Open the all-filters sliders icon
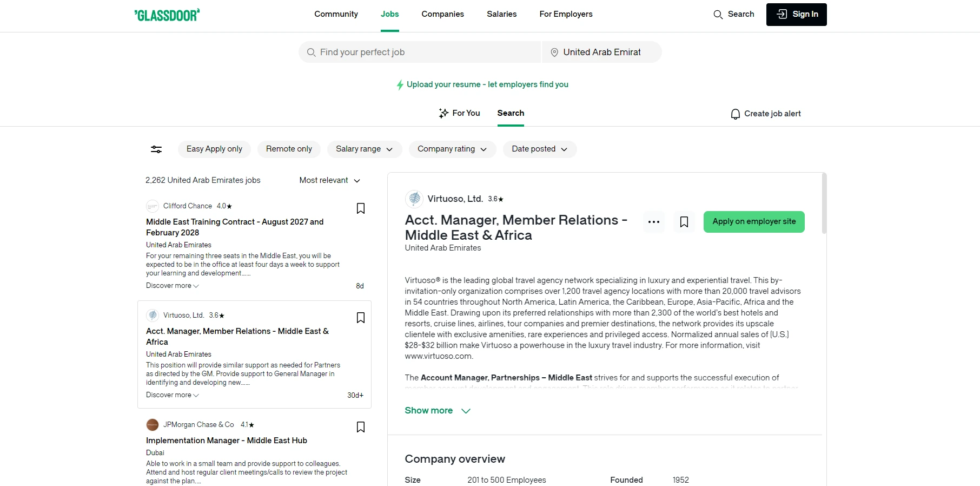980x486 pixels. click(x=156, y=149)
